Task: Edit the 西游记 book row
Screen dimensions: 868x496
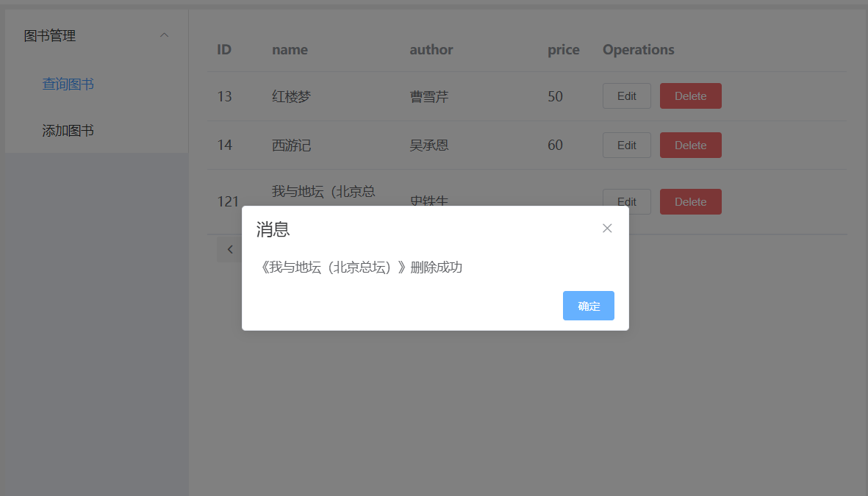Action: [627, 145]
